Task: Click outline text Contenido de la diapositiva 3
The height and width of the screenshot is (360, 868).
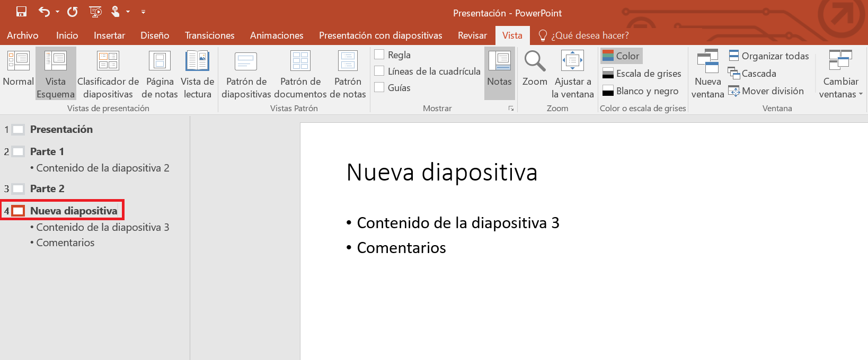Action: [103, 227]
